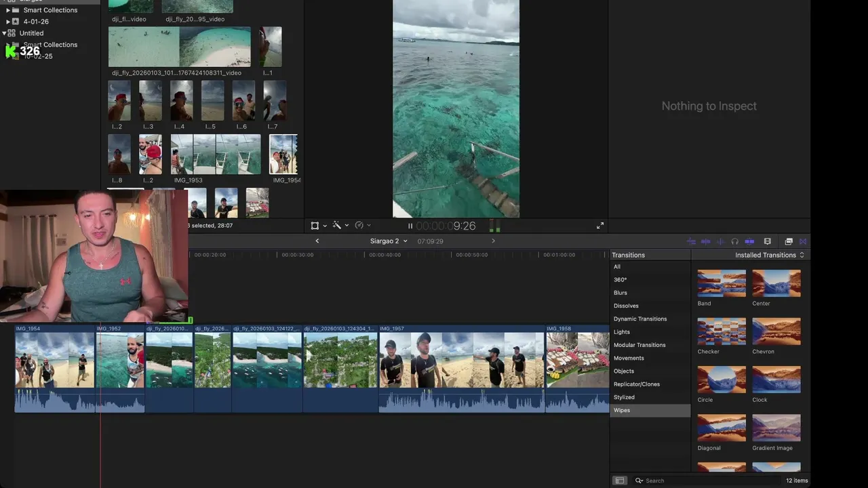Change clip appearance in timeline
The width and height of the screenshot is (868, 488).
[x=768, y=241]
